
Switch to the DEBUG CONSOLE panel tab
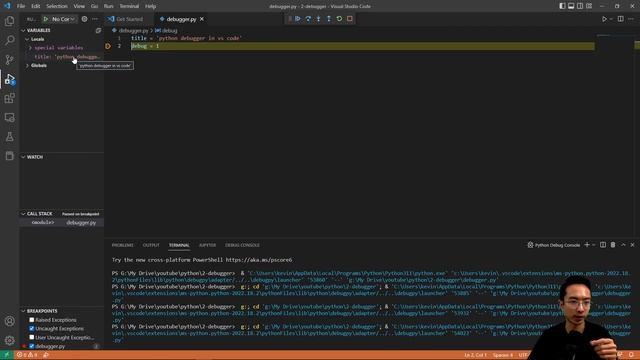click(x=242, y=245)
